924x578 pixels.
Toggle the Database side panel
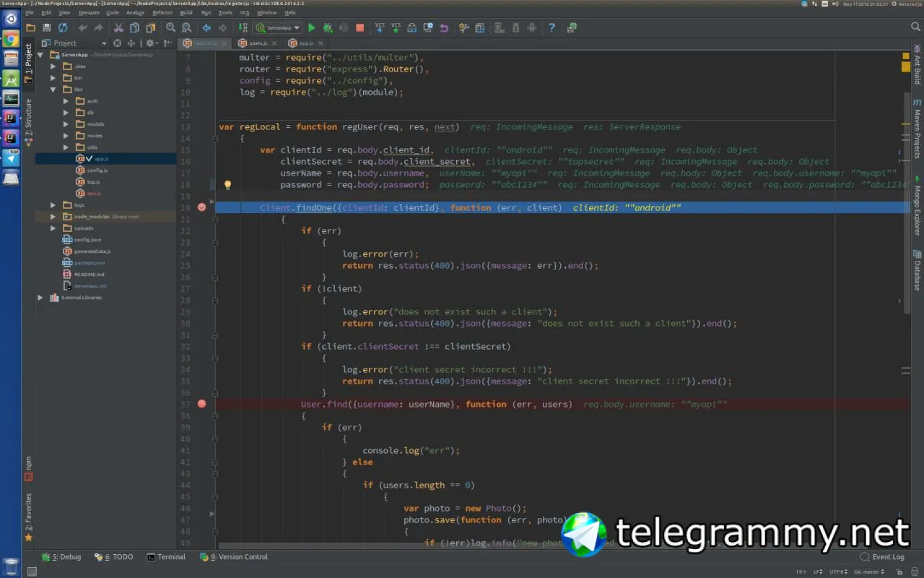click(x=917, y=270)
